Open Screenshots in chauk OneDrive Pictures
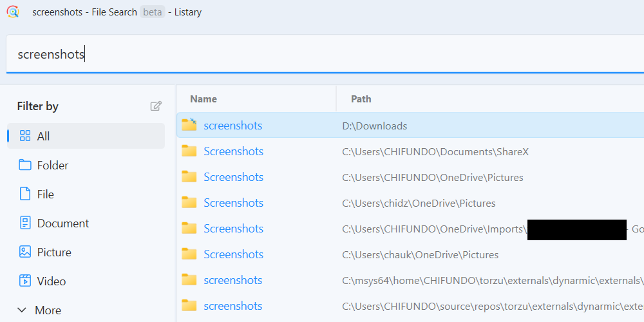Viewport: 644px width, 322px height. click(x=233, y=254)
